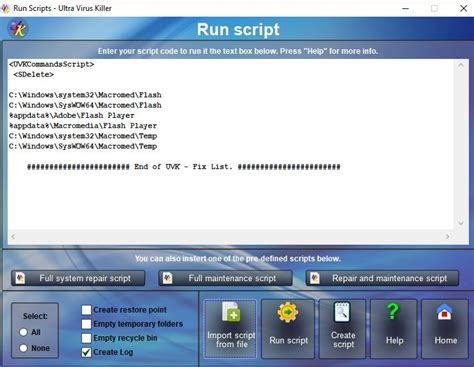Enable Empty recycle bin checkbox

(x=86, y=338)
